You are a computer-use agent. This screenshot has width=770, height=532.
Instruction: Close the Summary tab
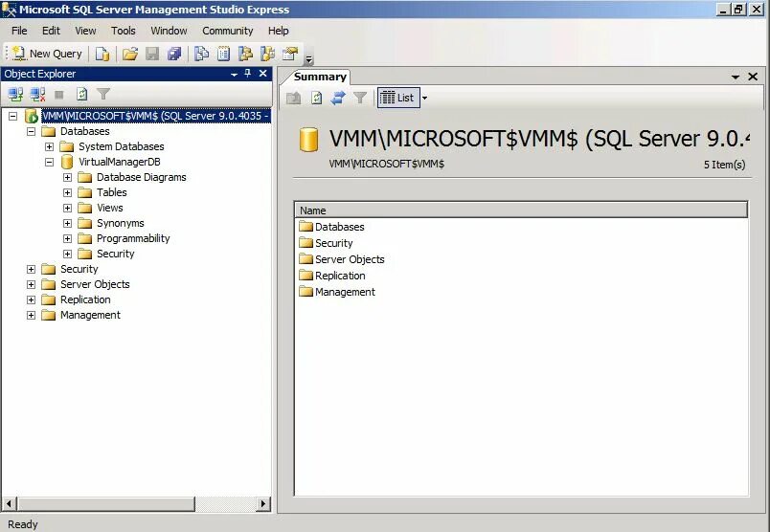(753, 77)
